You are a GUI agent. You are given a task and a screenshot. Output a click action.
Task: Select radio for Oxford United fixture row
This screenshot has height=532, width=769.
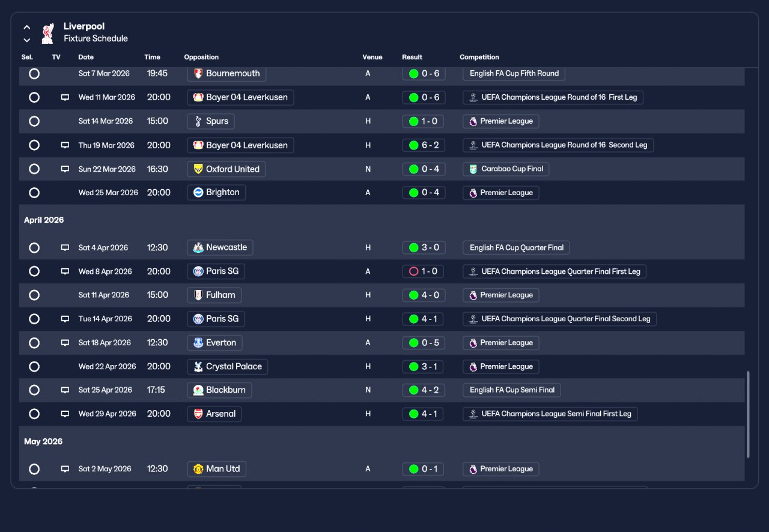pyautogui.click(x=34, y=169)
